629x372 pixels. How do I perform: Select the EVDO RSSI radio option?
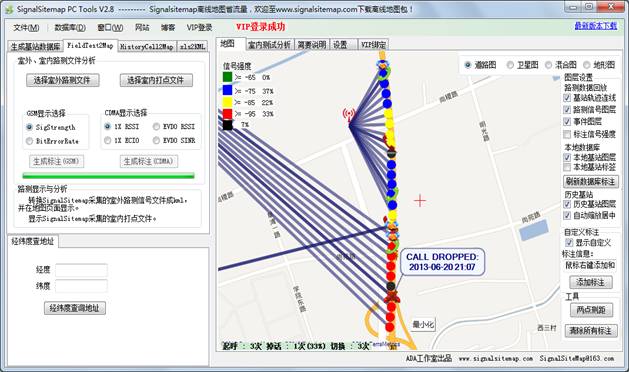coord(156,127)
